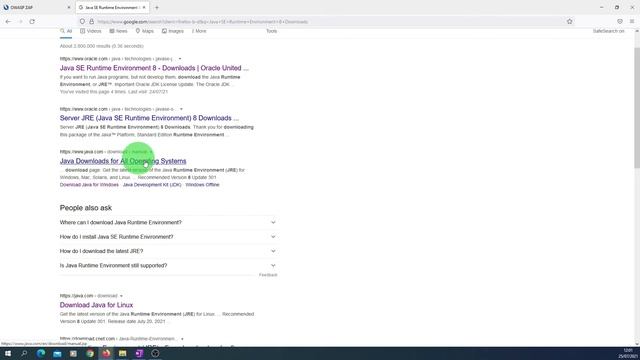Screen dimensions: 640x360
Task: Click the shield icon in the address bar
Action: point(82,22)
